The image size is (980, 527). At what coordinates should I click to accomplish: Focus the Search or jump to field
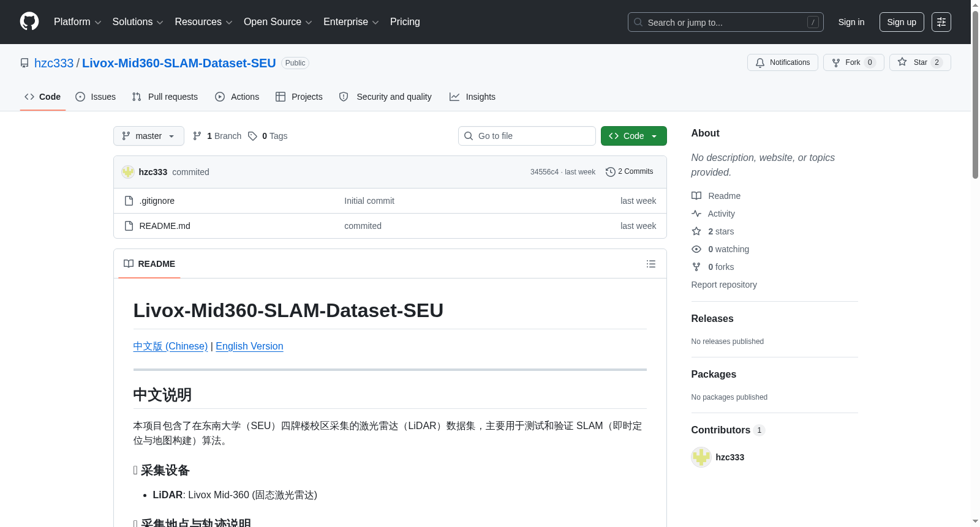pyautogui.click(x=726, y=22)
